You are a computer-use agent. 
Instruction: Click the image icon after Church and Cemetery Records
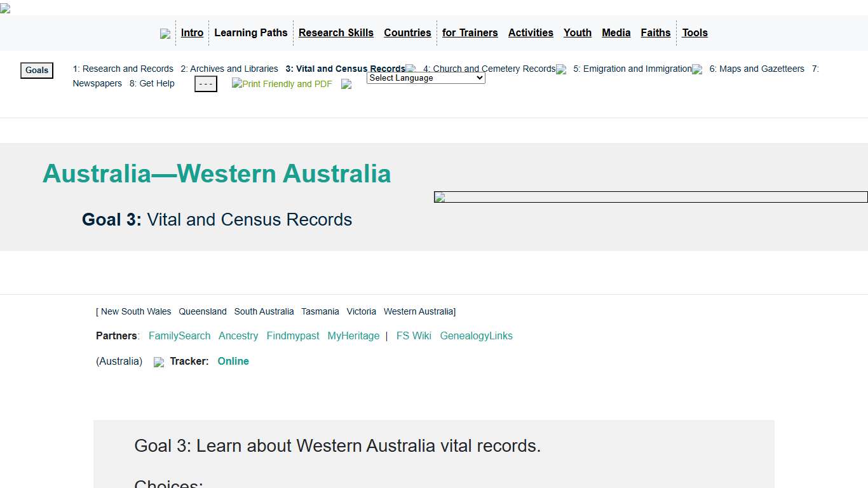560,70
